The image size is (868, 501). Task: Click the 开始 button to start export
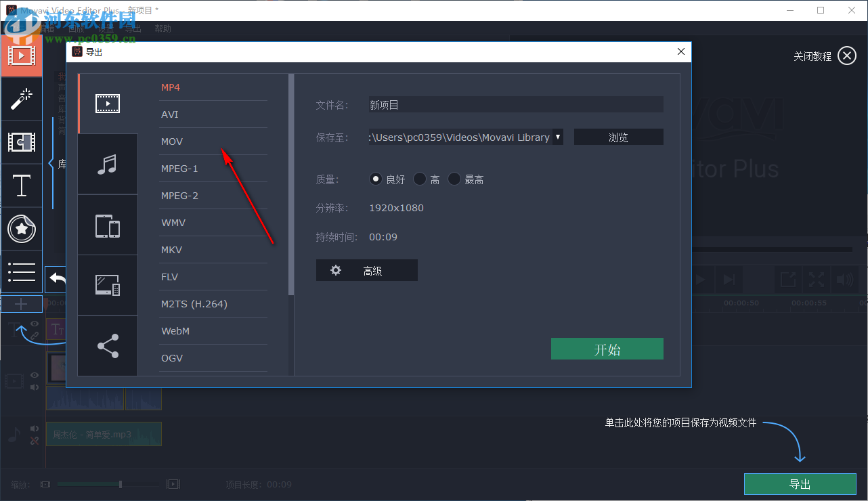tap(607, 348)
